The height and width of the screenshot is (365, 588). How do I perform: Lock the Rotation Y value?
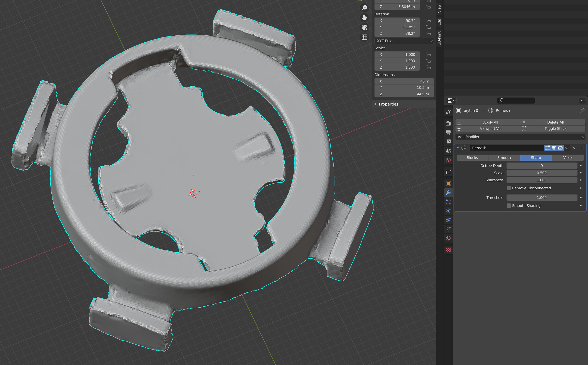point(428,27)
